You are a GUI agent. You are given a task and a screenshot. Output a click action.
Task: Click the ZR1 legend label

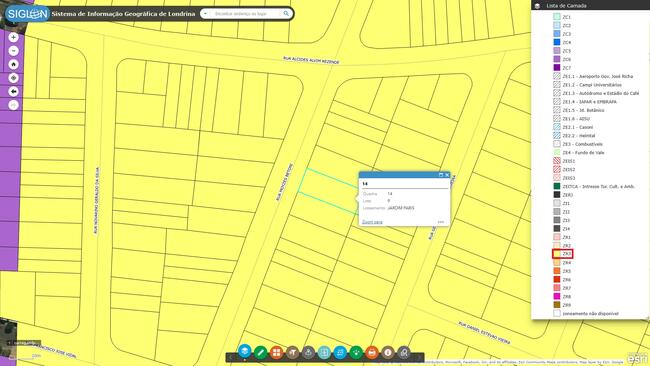point(566,237)
